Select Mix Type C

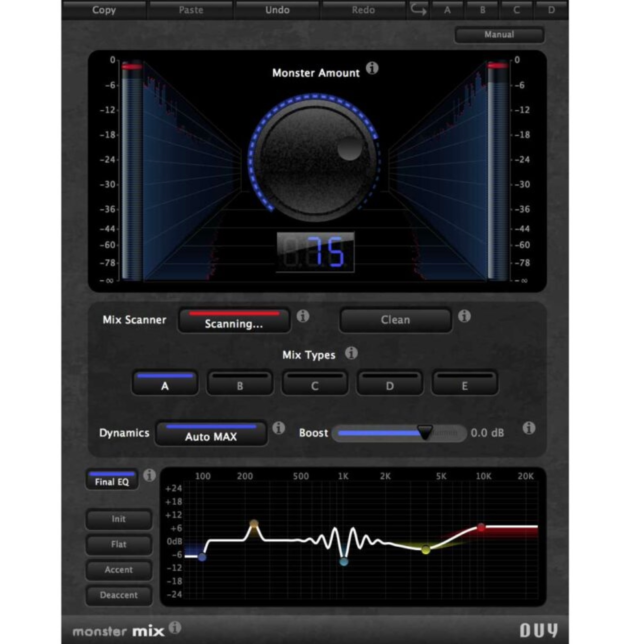pyautogui.click(x=315, y=383)
